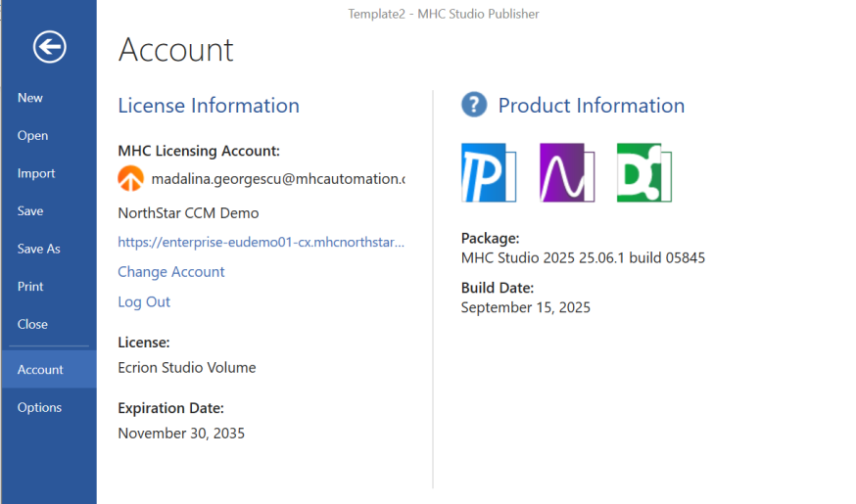The image size is (856, 504).
Task: Click the blue Publisher product icon
Action: click(x=489, y=173)
